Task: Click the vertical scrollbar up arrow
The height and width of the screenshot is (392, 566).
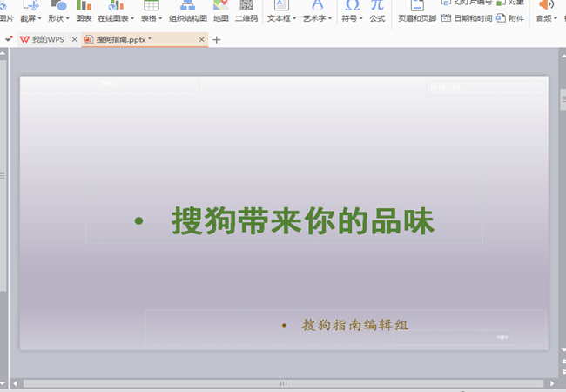Action: [563, 57]
